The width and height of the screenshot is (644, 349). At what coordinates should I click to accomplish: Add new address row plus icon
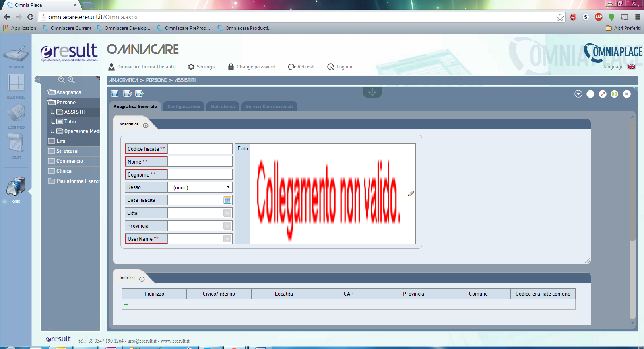pyautogui.click(x=126, y=304)
